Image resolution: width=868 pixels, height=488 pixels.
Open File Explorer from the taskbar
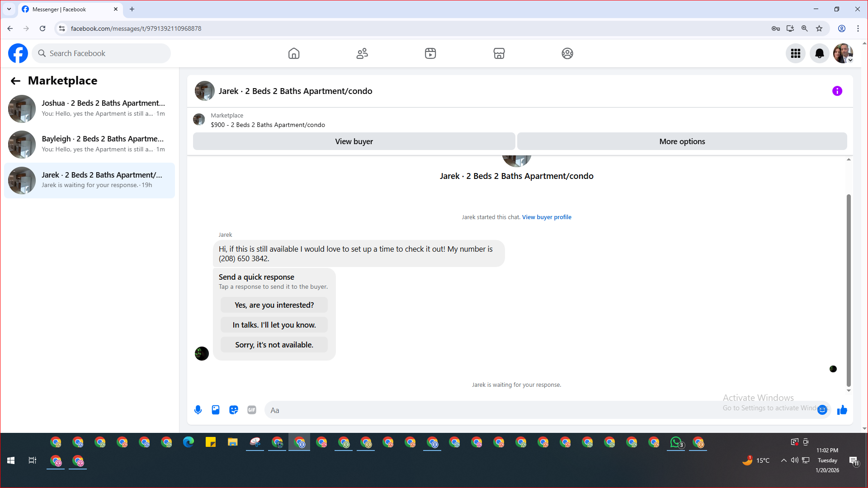(x=232, y=442)
